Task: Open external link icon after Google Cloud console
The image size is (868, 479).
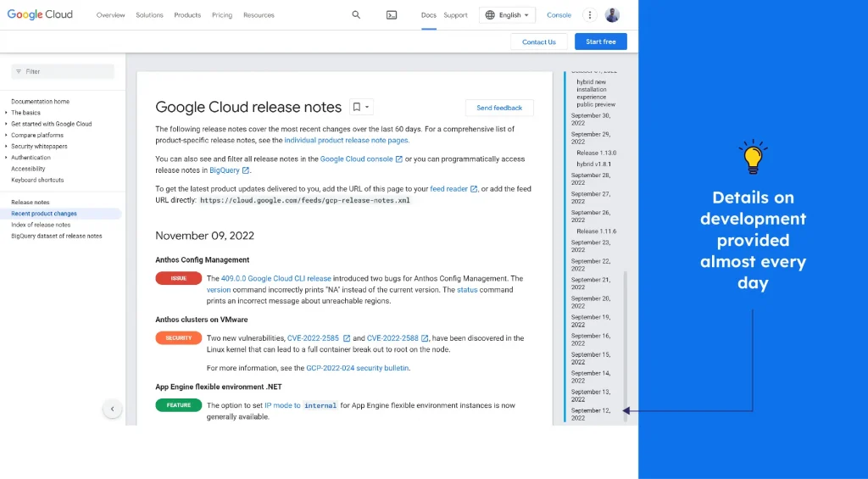Action: 398,159
